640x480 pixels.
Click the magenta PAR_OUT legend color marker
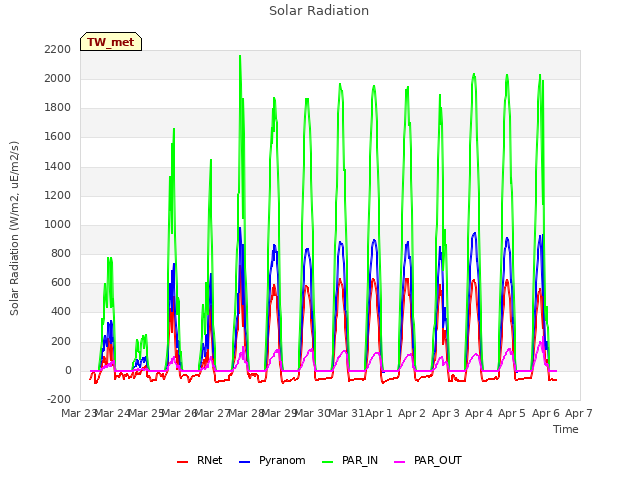tap(400, 462)
